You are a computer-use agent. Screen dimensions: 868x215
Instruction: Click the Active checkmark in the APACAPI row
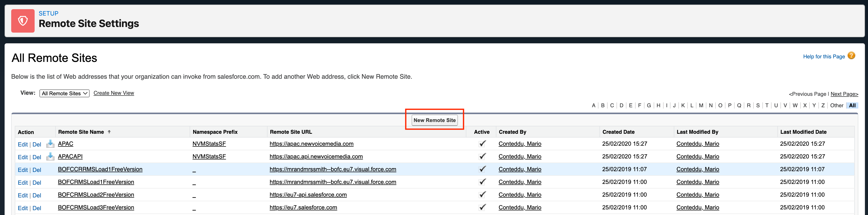pos(482,156)
